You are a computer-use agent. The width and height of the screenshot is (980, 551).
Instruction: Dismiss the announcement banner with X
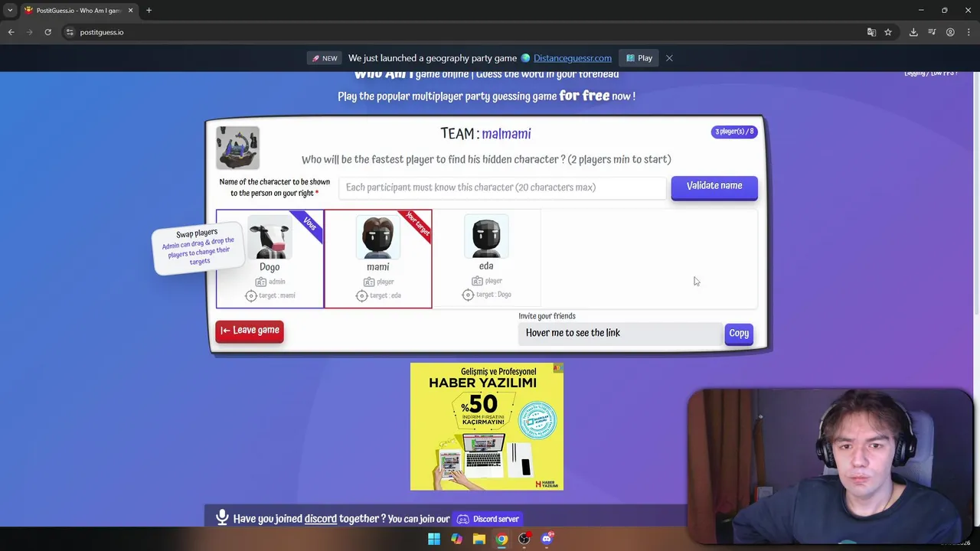[x=669, y=58]
